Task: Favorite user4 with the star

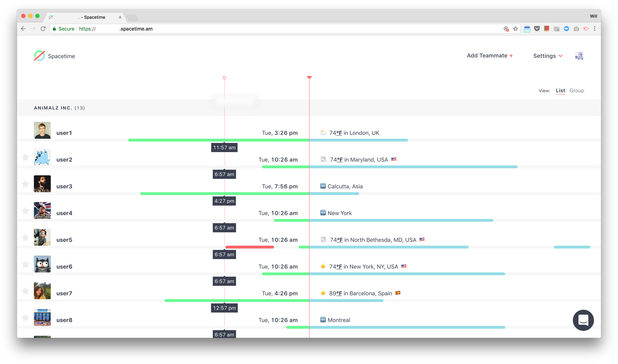Action: coord(25,211)
